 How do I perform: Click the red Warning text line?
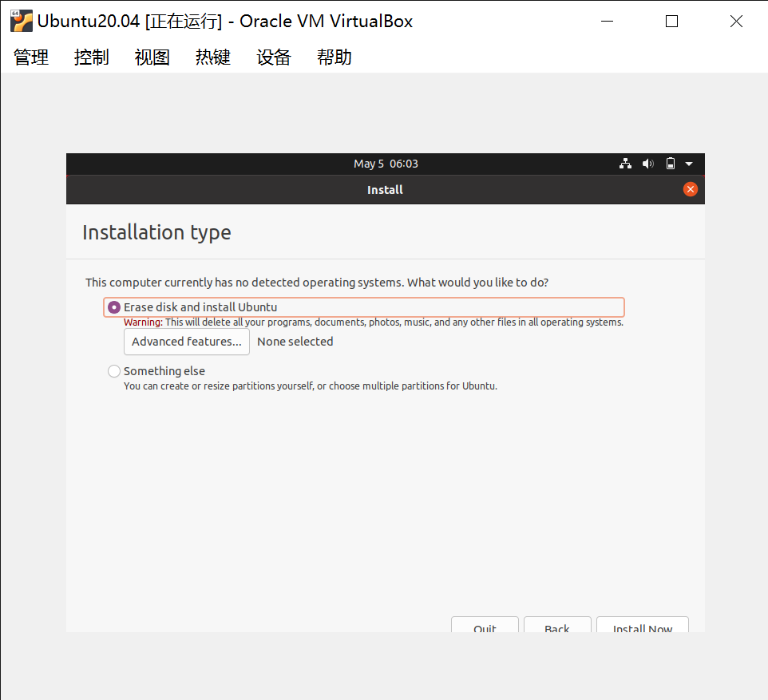tap(374, 322)
